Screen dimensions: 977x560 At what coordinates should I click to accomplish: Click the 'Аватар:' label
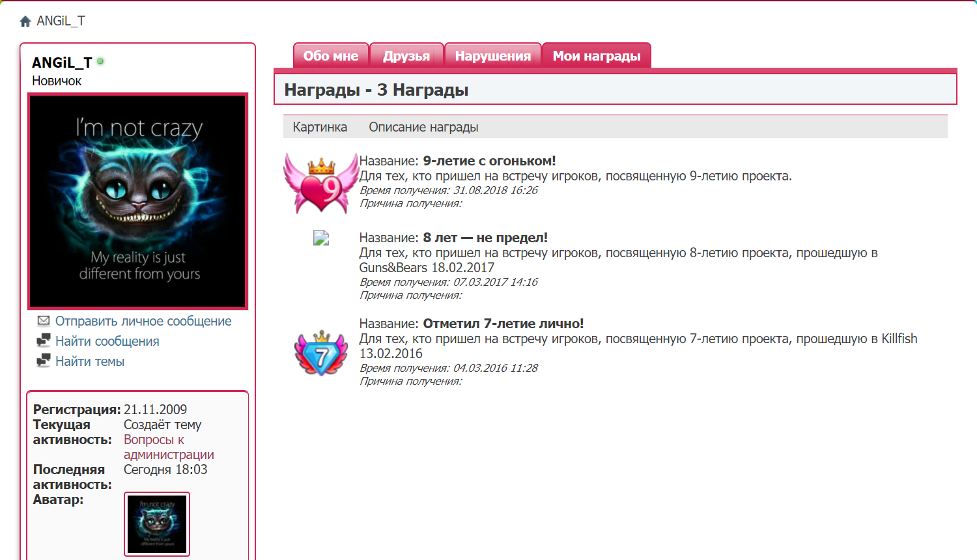[x=58, y=499]
